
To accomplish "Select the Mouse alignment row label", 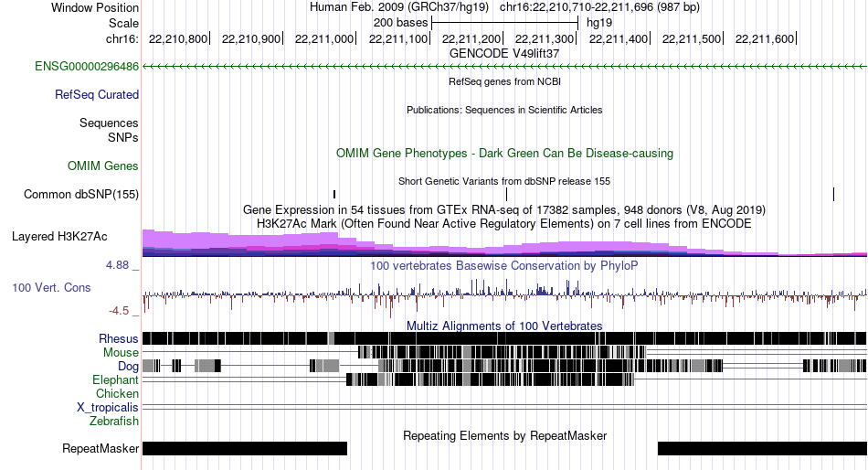I will click(121, 353).
